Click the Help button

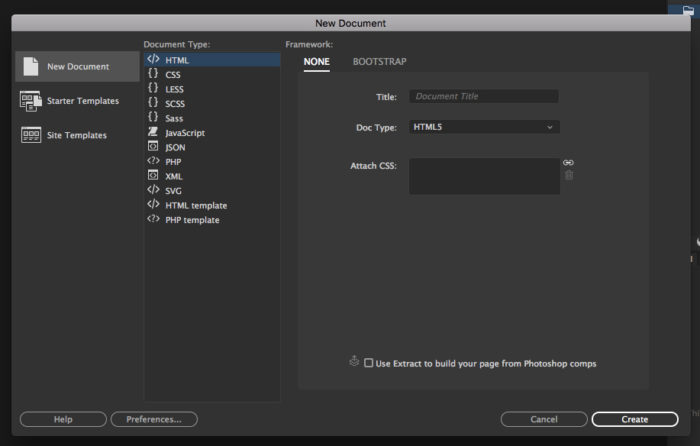(63, 419)
